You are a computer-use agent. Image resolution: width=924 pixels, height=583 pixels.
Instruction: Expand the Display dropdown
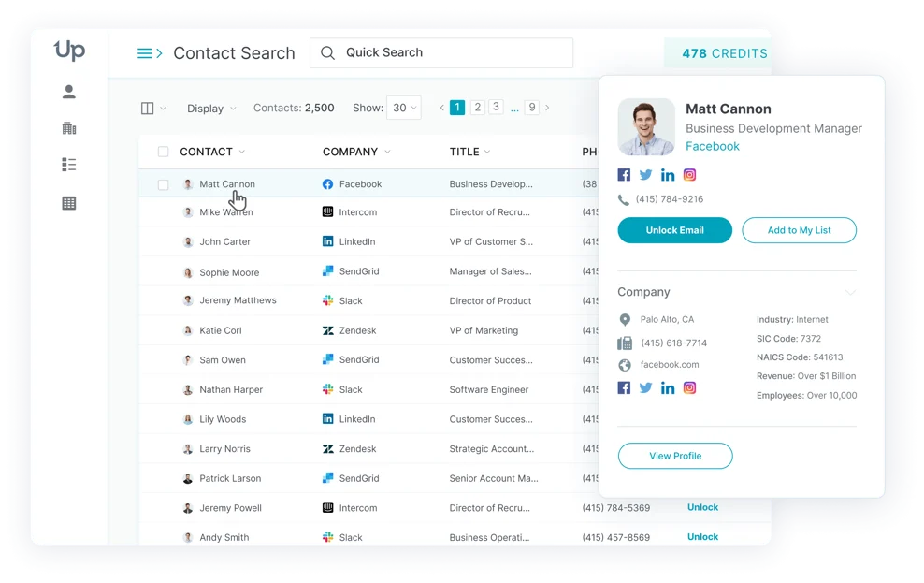tap(211, 109)
